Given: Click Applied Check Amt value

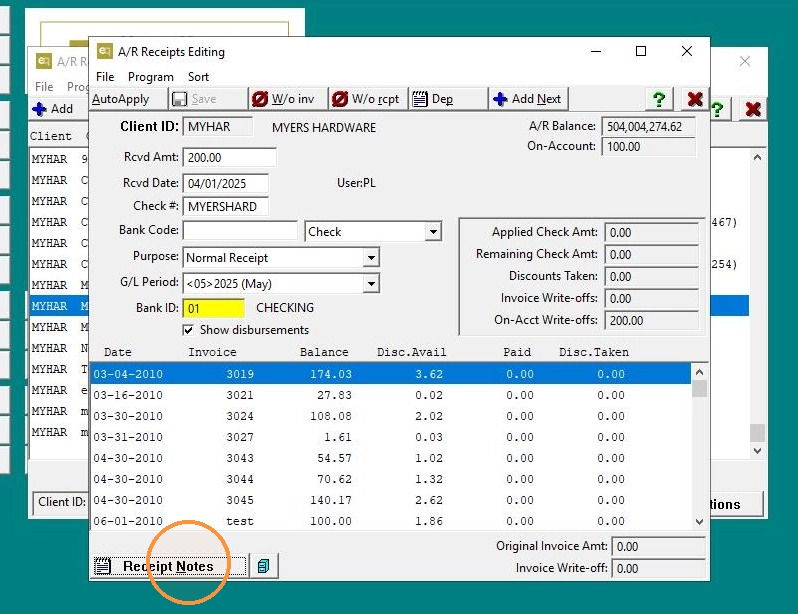Looking at the screenshot, I should pos(651,232).
